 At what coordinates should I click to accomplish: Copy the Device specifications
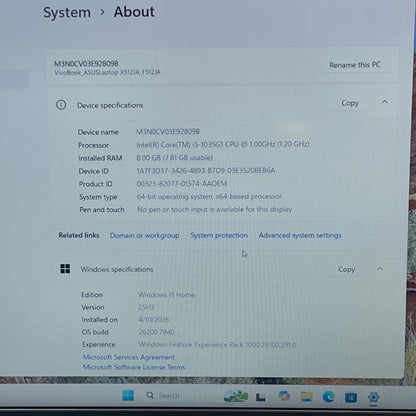click(350, 103)
